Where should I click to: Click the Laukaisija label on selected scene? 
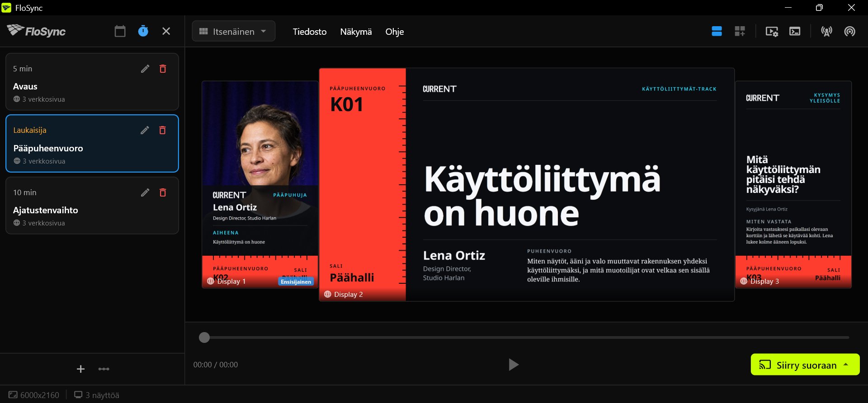coord(30,130)
